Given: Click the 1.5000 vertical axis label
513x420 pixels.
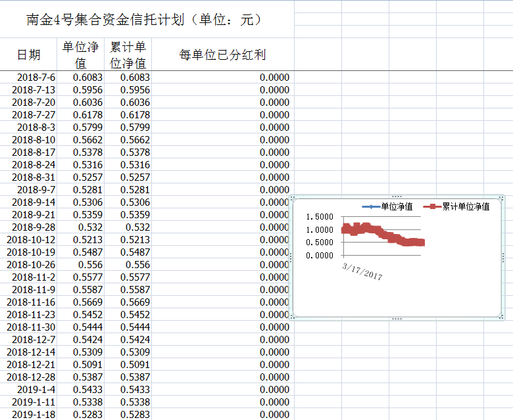Looking at the screenshot, I should pos(320,217).
